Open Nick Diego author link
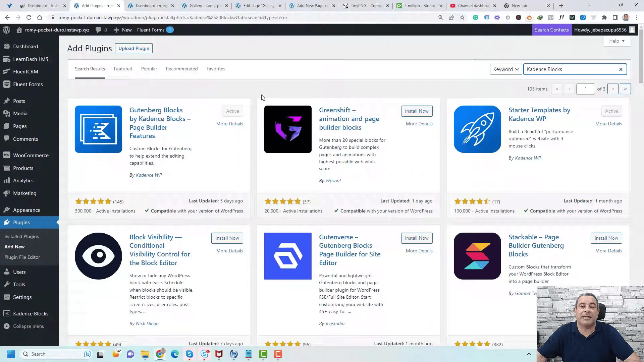The width and height of the screenshot is (644, 362). click(x=147, y=323)
